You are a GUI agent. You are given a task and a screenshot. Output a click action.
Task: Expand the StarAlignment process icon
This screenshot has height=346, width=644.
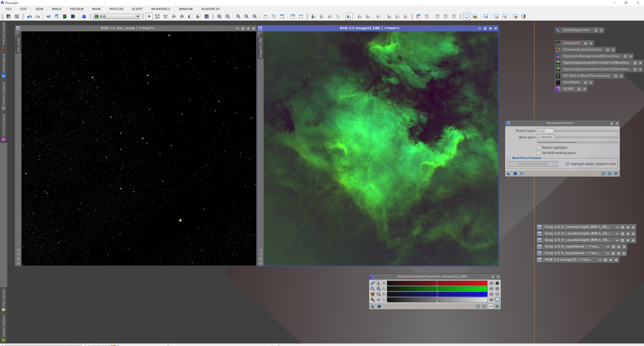[596, 30]
